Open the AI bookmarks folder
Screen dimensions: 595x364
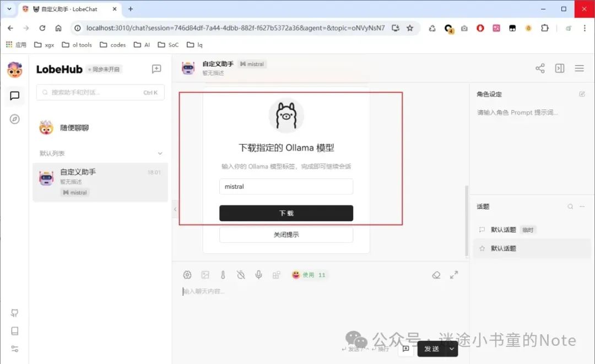142,45
